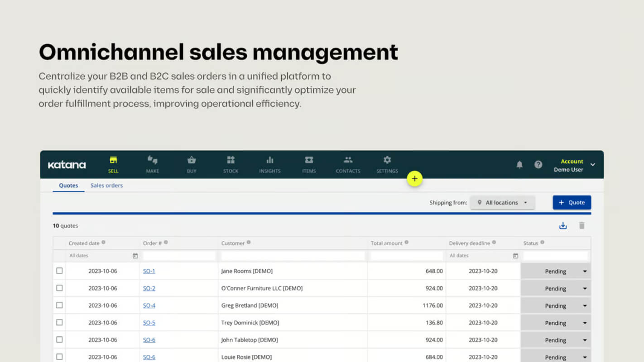Open the Created date calendar picker
Screen dimensions: 644x362
click(x=135, y=256)
